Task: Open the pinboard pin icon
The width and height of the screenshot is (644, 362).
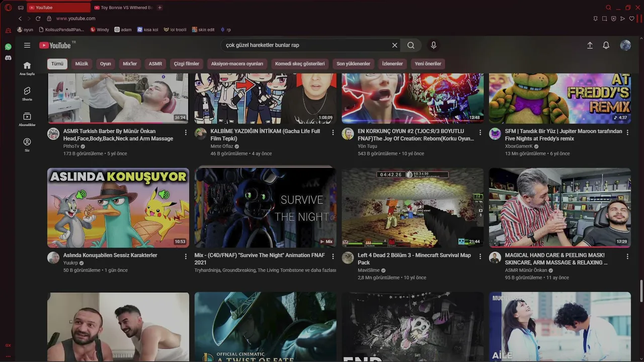Action: click(595, 19)
